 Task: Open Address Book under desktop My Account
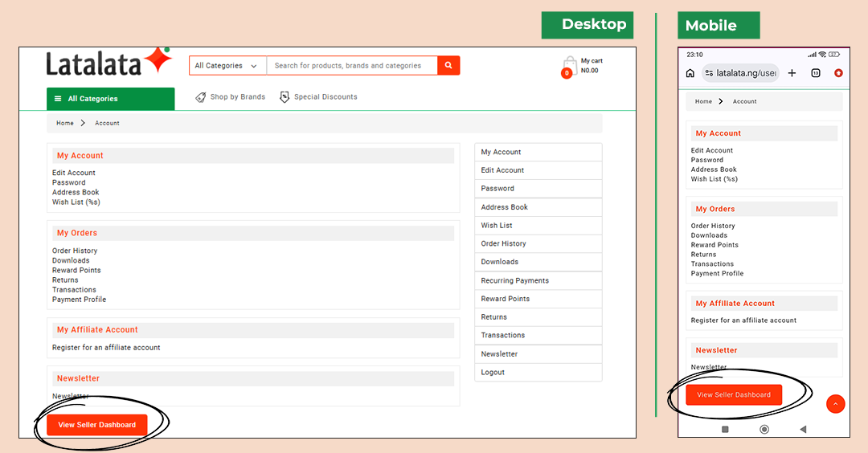tap(76, 193)
